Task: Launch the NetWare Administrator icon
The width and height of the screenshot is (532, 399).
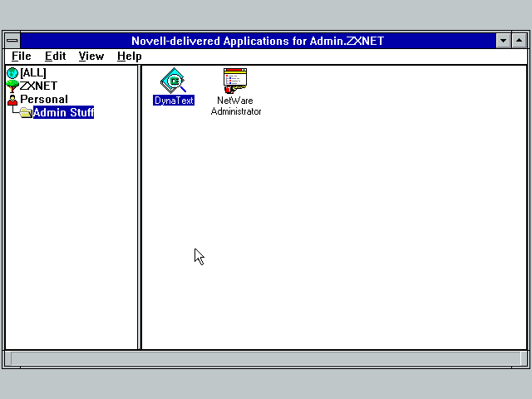Action: tap(235, 81)
